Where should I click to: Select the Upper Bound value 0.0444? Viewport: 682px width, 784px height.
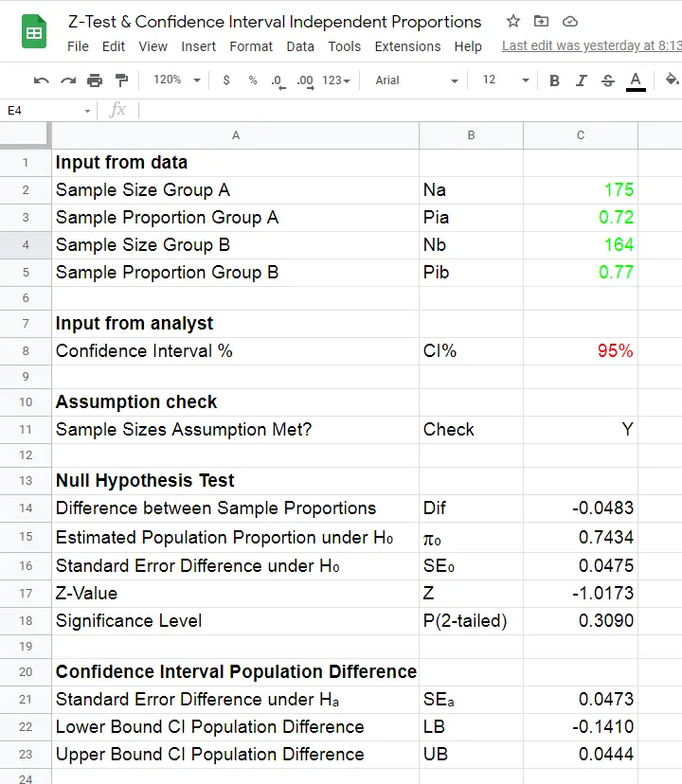pyautogui.click(x=581, y=755)
